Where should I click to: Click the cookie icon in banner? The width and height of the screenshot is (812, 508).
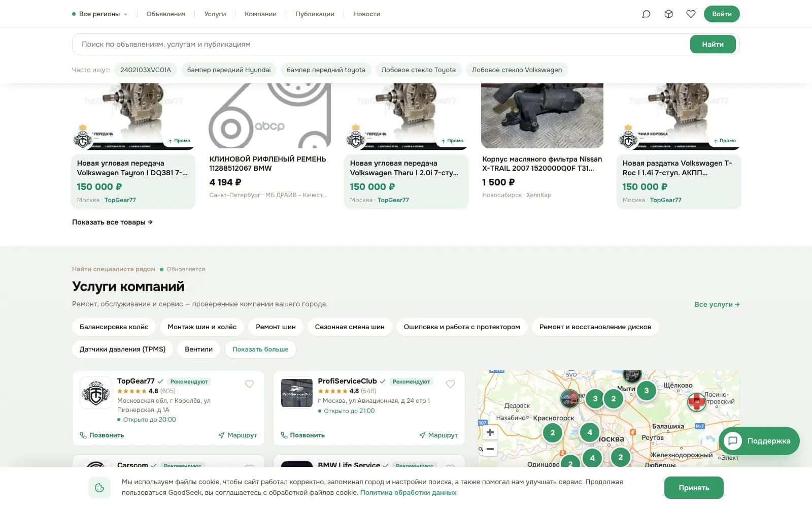click(x=99, y=488)
